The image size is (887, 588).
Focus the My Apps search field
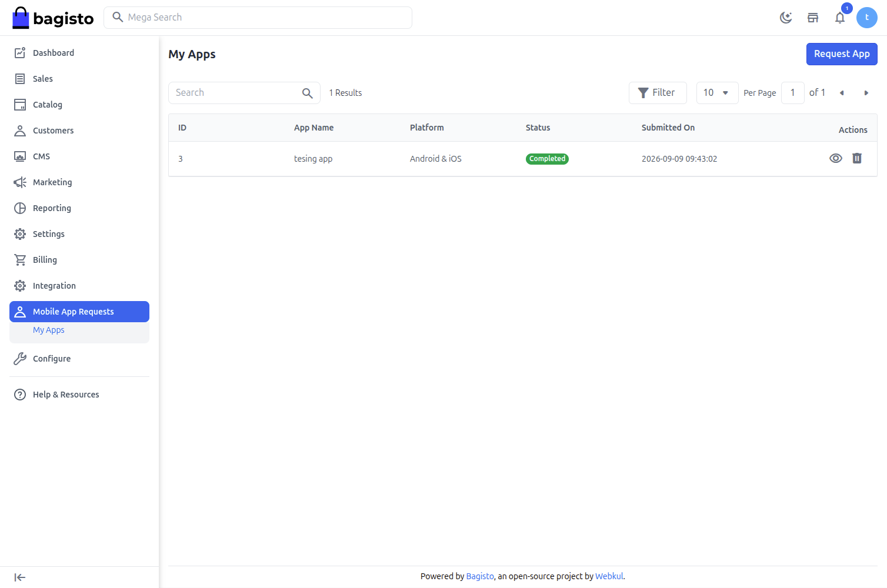pyautogui.click(x=244, y=93)
